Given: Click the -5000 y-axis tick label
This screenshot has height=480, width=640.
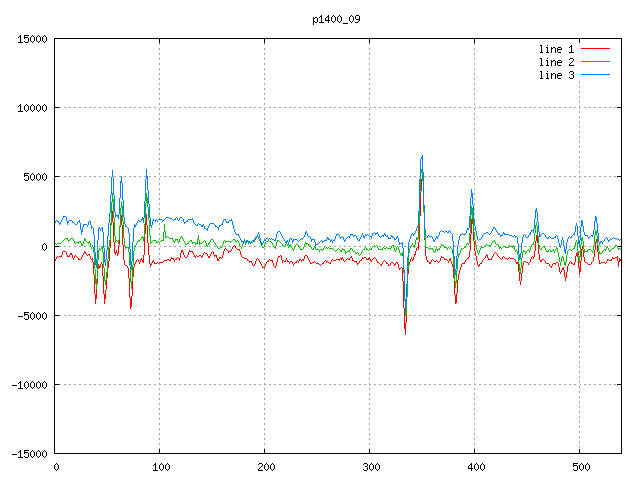Looking at the screenshot, I should point(32,315).
